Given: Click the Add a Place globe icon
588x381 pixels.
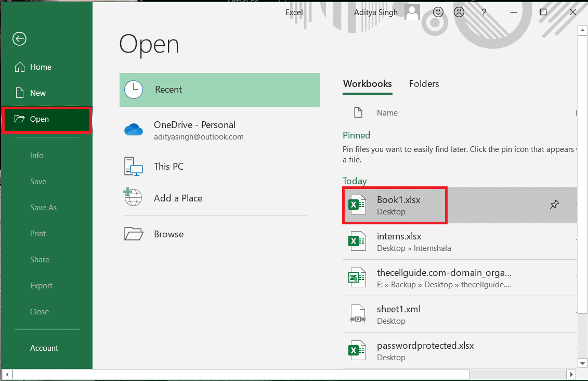Looking at the screenshot, I should [x=134, y=198].
